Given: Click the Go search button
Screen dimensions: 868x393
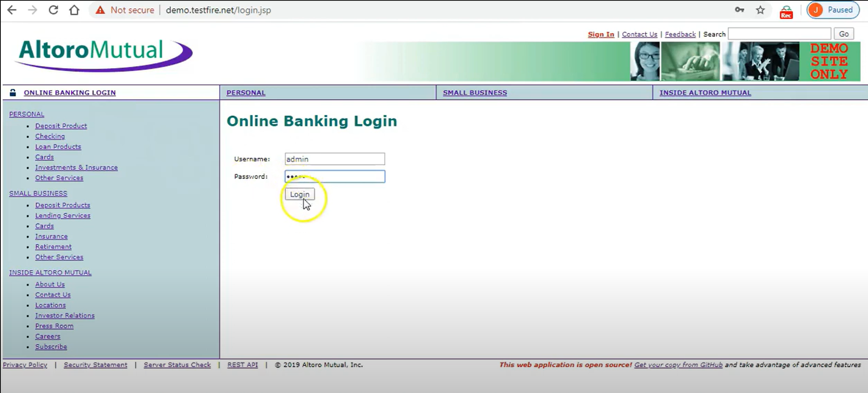Looking at the screenshot, I should (843, 34).
